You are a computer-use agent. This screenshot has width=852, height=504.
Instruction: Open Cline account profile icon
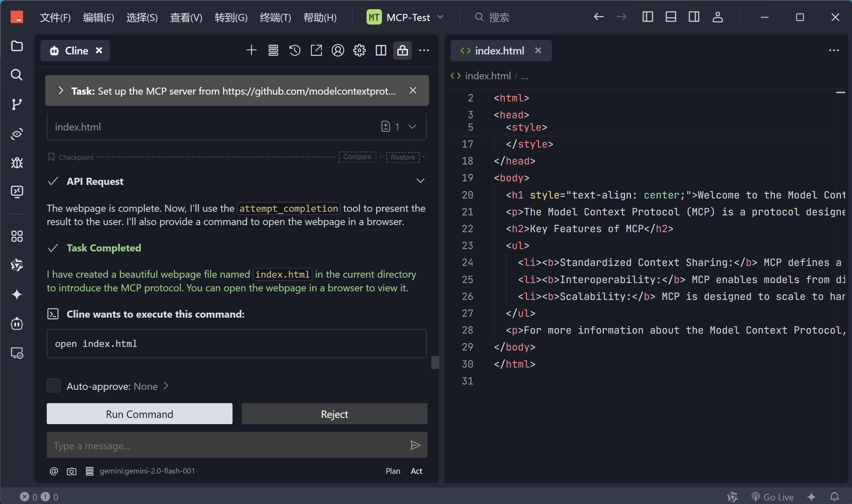click(338, 51)
